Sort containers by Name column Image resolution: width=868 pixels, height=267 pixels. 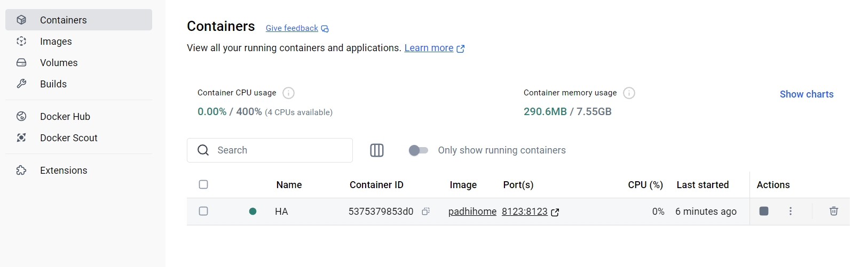pyautogui.click(x=289, y=185)
